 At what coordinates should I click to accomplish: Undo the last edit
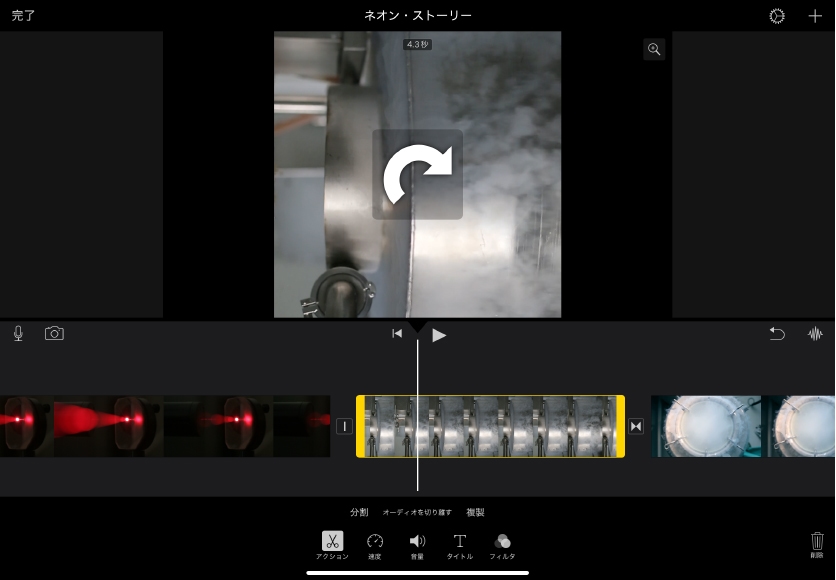coord(777,334)
